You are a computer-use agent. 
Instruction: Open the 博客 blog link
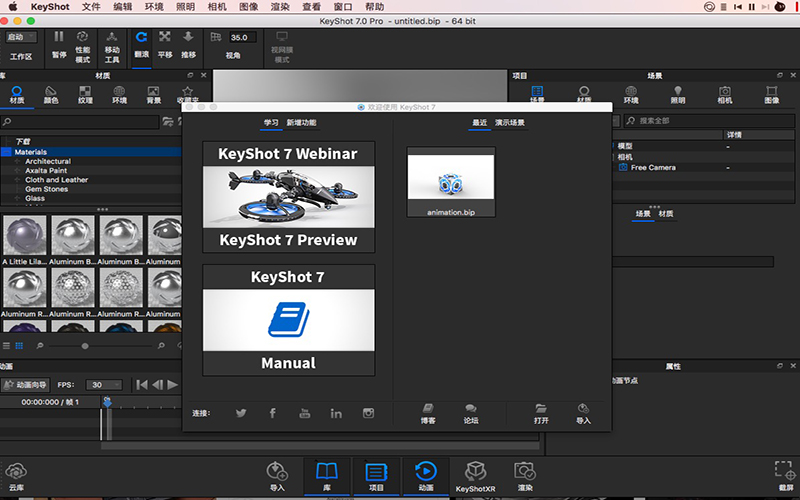[x=428, y=414]
